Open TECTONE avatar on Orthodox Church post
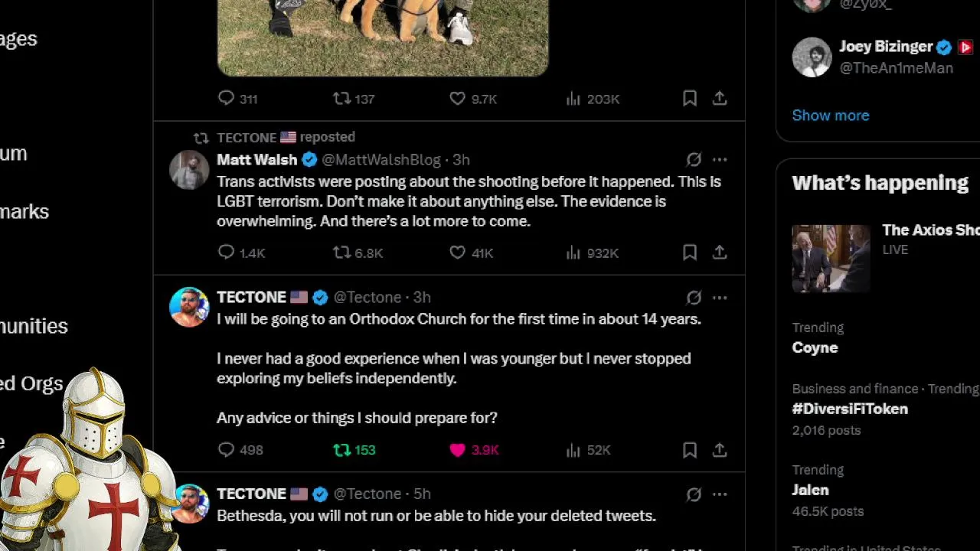Screen dimensions: 980x551 189,307
